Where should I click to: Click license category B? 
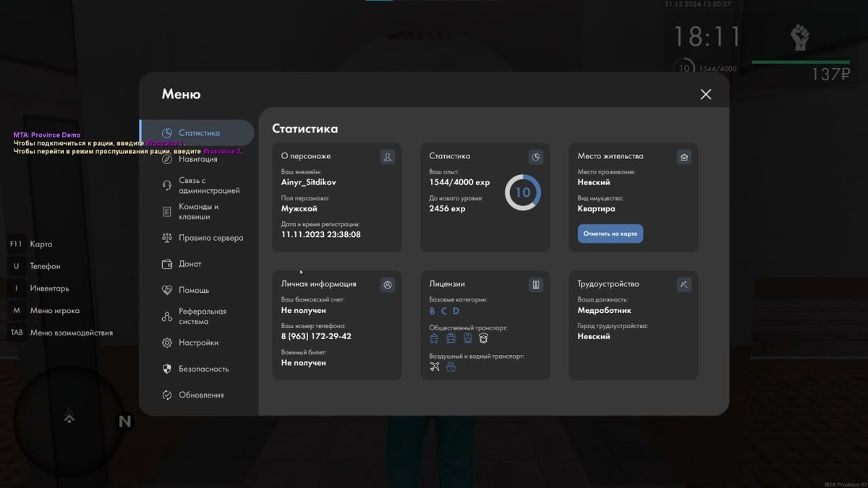(433, 311)
